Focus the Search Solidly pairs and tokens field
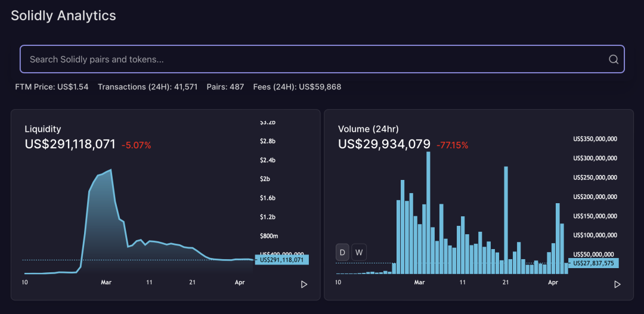The image size is (644, 314). (322, 60)
